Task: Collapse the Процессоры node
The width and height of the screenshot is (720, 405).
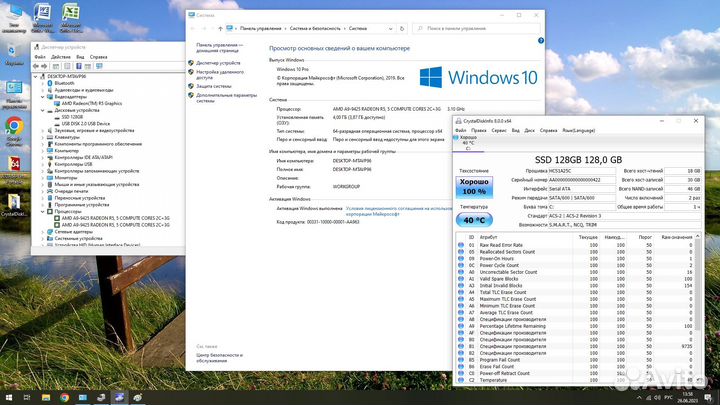Action: [43, 212]
